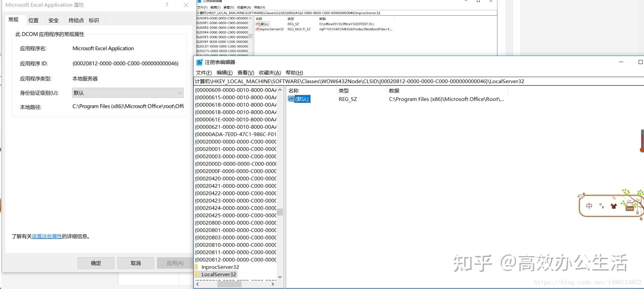Switch to the 终结点 tab
This screenshot has height=289, width=644.
point(76,20)
